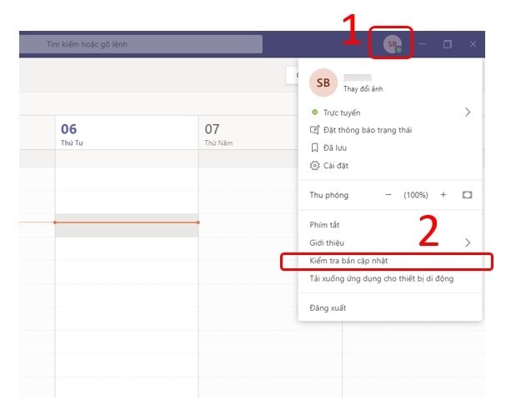The image size is (506, 420).
Task: Expand the Trực tuyến status chevron
Action: coord(468,112)
